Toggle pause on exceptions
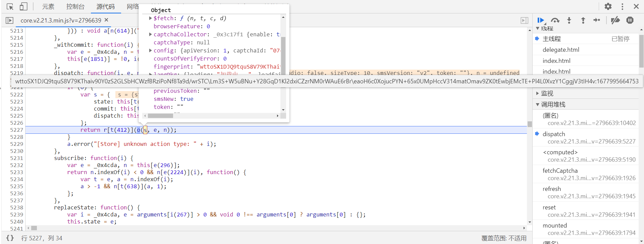This screenshot has height=244, width=644. pyautogui.click(x=630, y=21)
